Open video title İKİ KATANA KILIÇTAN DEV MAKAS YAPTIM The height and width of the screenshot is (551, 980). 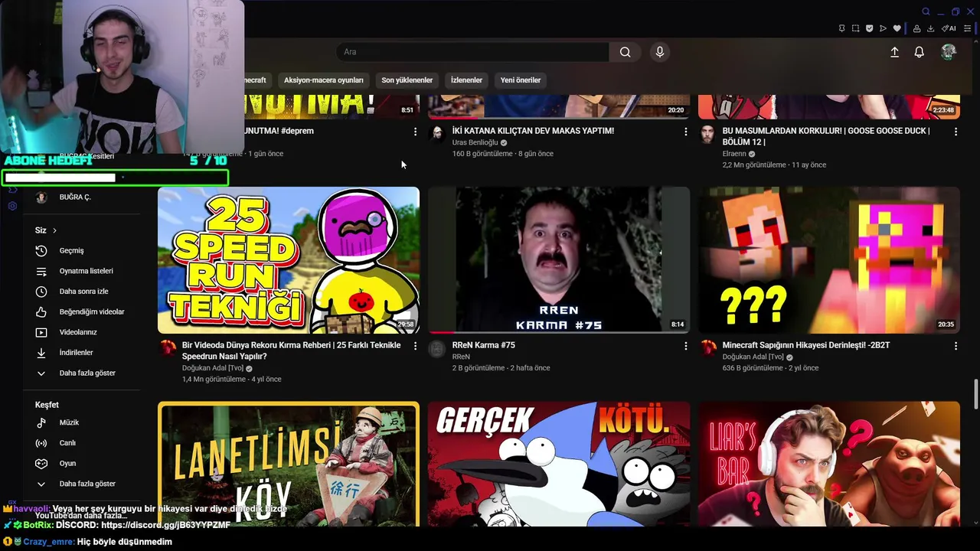tap(533, 131)
